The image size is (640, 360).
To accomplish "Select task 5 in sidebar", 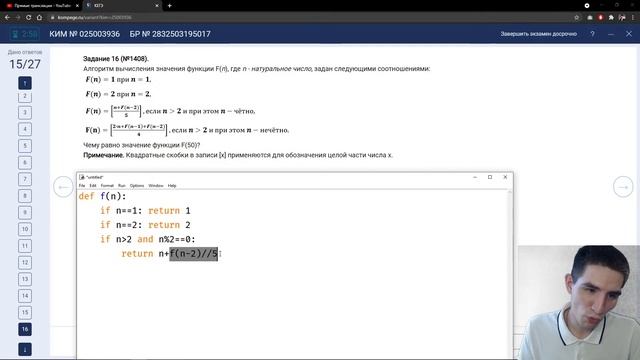I will tap(25, 146).
